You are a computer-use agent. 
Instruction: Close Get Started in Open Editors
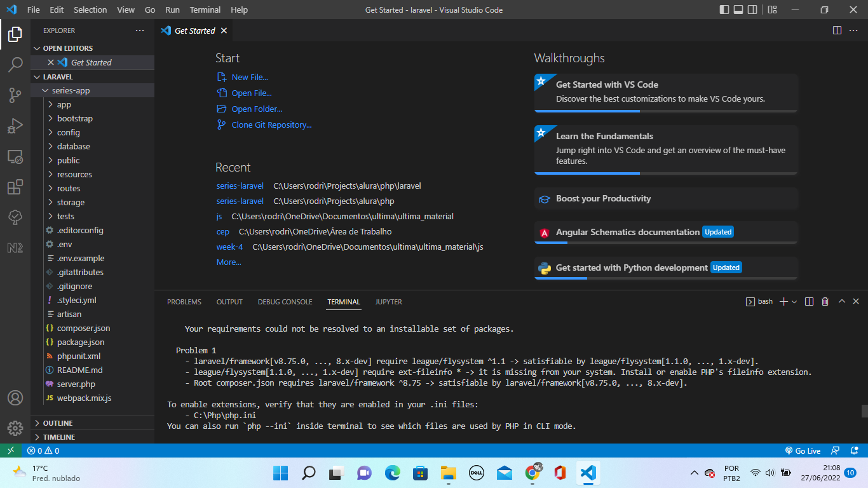[51, 62]
